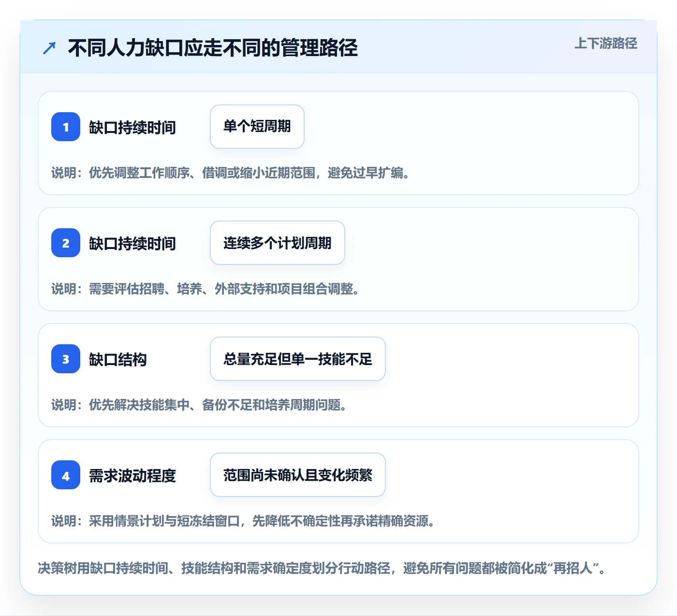Click the note starting 说明：需要评估招聘
677x616 pixels.
pos(206,289)
